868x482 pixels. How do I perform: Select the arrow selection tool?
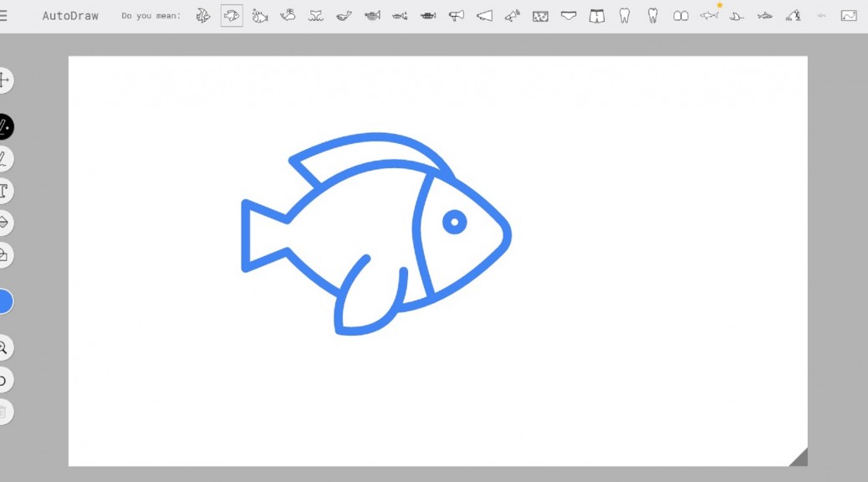8,81
